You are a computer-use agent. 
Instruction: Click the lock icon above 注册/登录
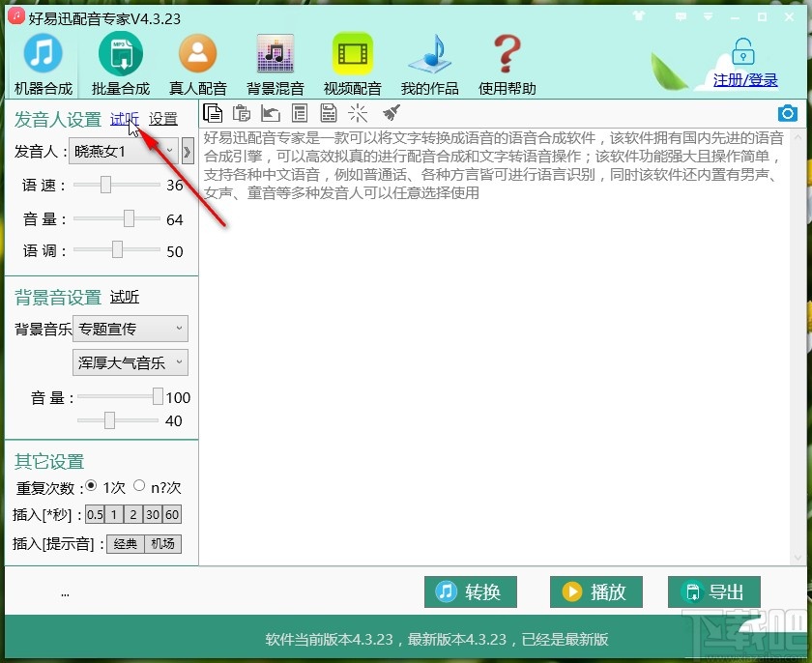(743, 51)
